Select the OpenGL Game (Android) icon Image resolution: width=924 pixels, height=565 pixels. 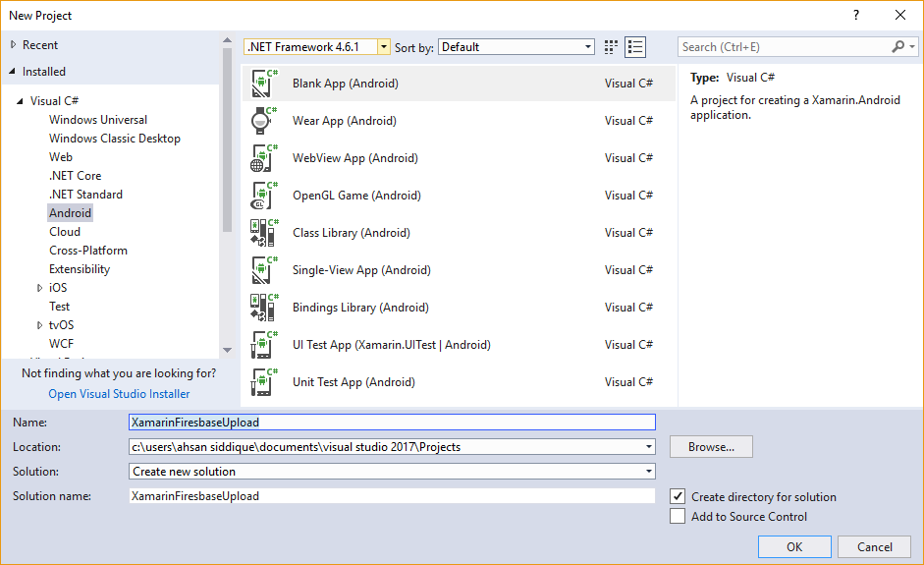262,196
